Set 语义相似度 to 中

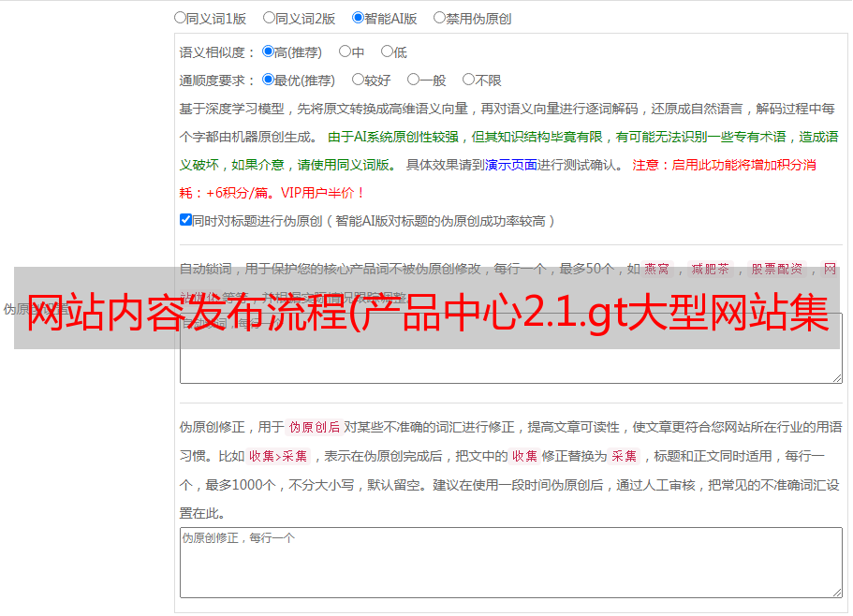pos(345,51)
